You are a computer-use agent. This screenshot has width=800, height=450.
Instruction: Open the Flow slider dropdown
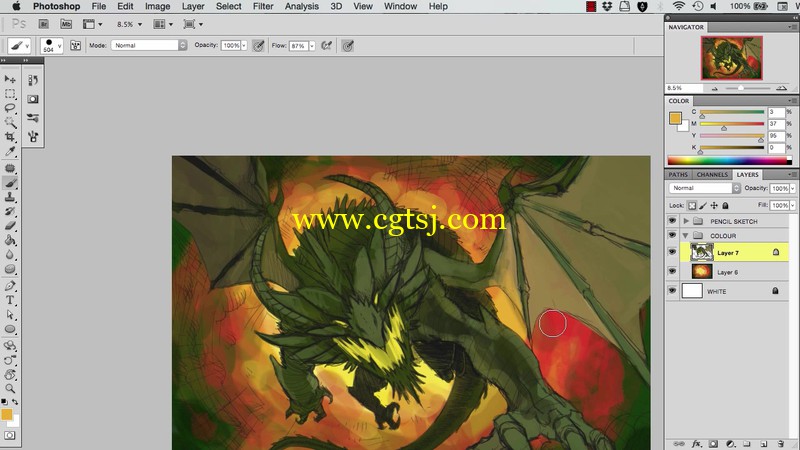312,46
